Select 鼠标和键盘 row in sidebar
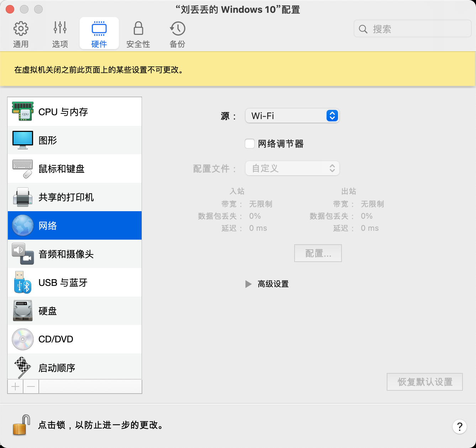 pyautogui.click(x=75, y=169)
